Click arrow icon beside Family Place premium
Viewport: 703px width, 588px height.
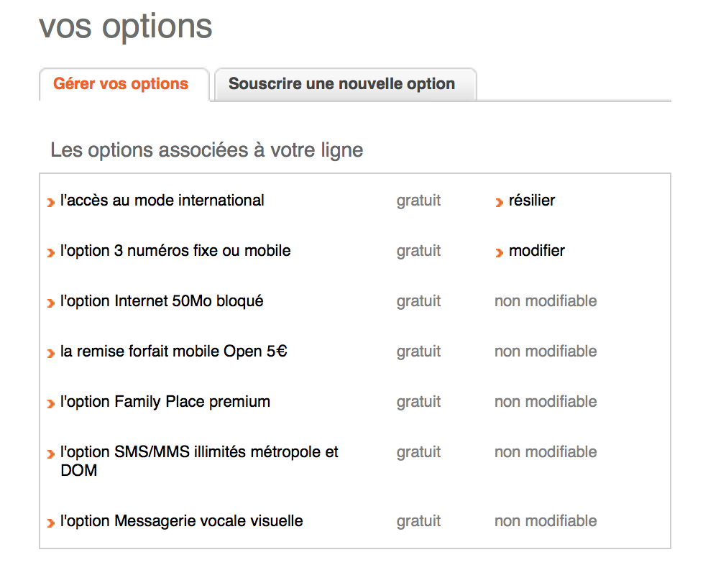tap(51, 404)
